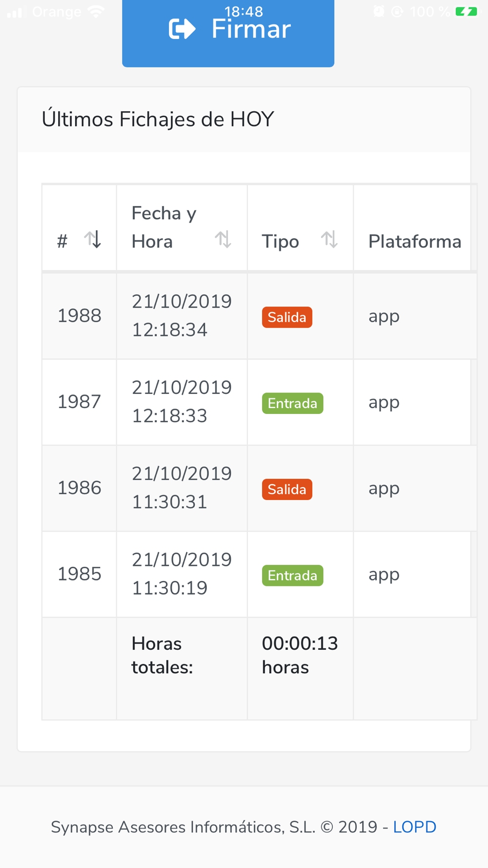
Task: Sort table by # column arrows
Action: pyautogui.click(x=92, y=240)
